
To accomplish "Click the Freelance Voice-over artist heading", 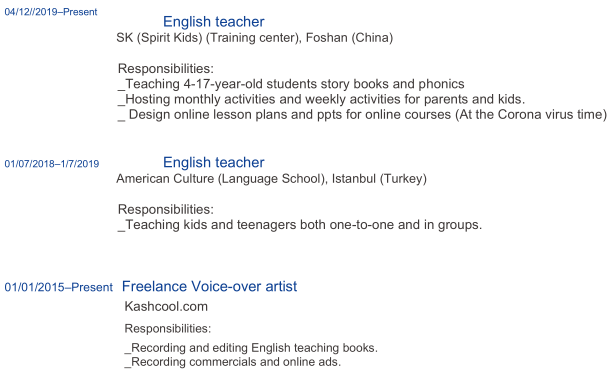I will (x=209, y=287).
